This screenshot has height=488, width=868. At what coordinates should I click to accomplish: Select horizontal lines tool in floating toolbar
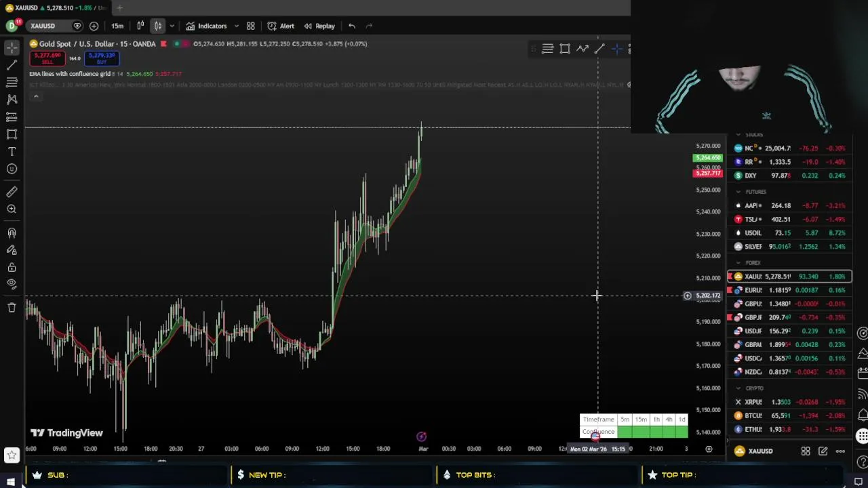pos(547,49)
